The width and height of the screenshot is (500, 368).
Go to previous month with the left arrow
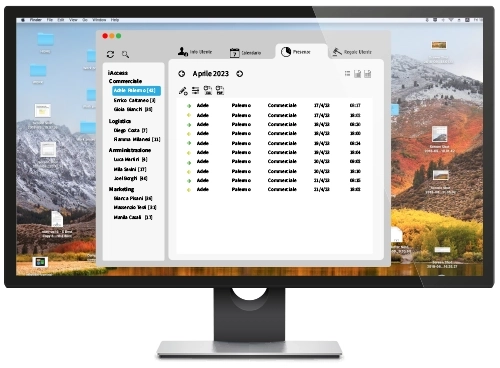182,74
